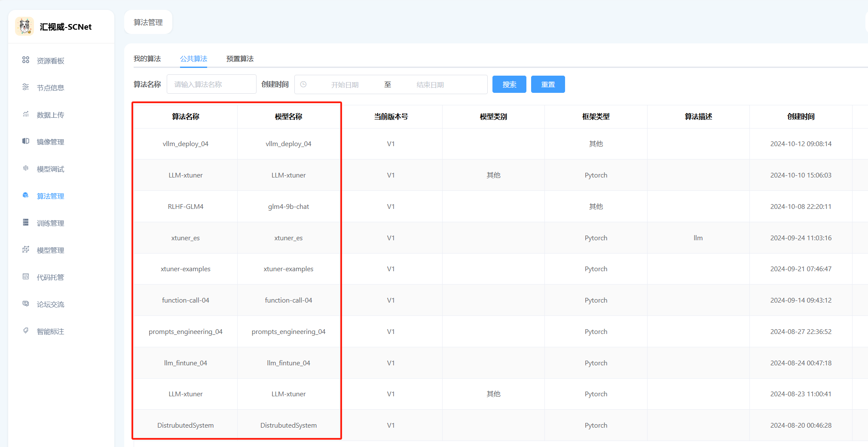
Task: Click the 训练管理 sidebar icon
Action: [26, 223]
